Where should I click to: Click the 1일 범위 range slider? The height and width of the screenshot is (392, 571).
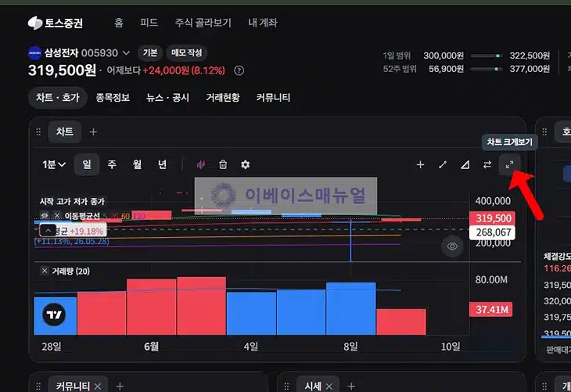[487, 56]
